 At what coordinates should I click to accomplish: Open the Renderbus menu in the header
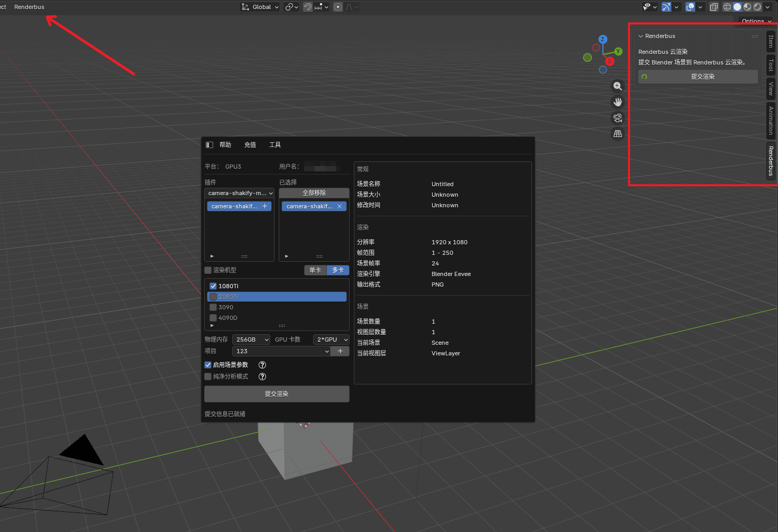29,7
